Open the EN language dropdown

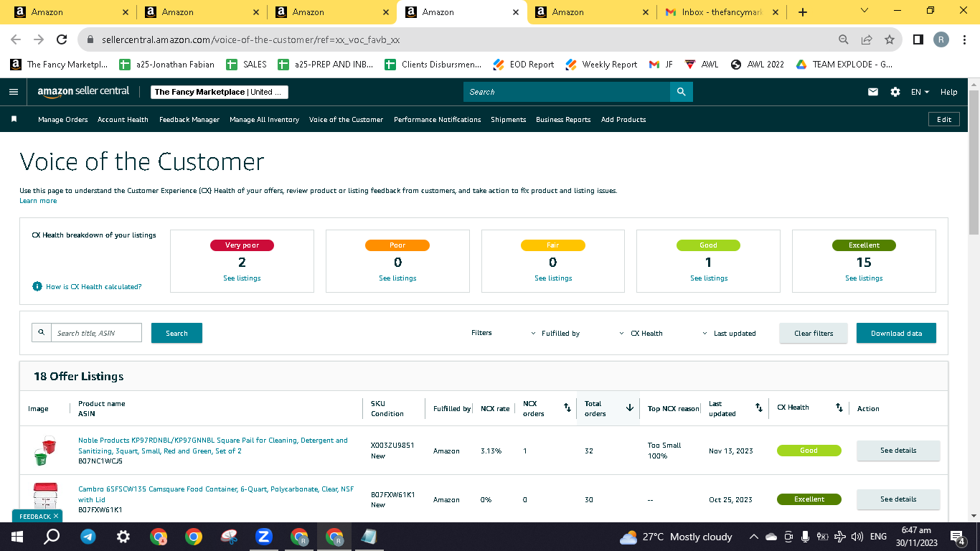click(x=920, y=92)
